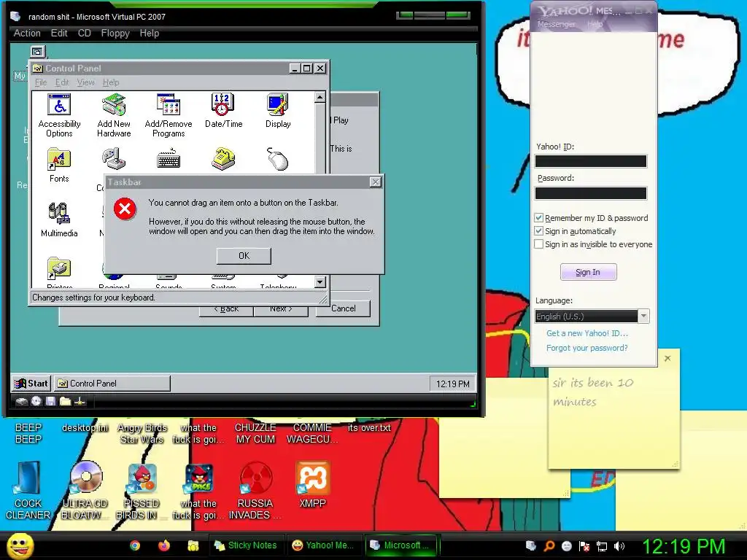Open the XMPP desktop shortcut
747x560 pixels.
pos(312,484)
